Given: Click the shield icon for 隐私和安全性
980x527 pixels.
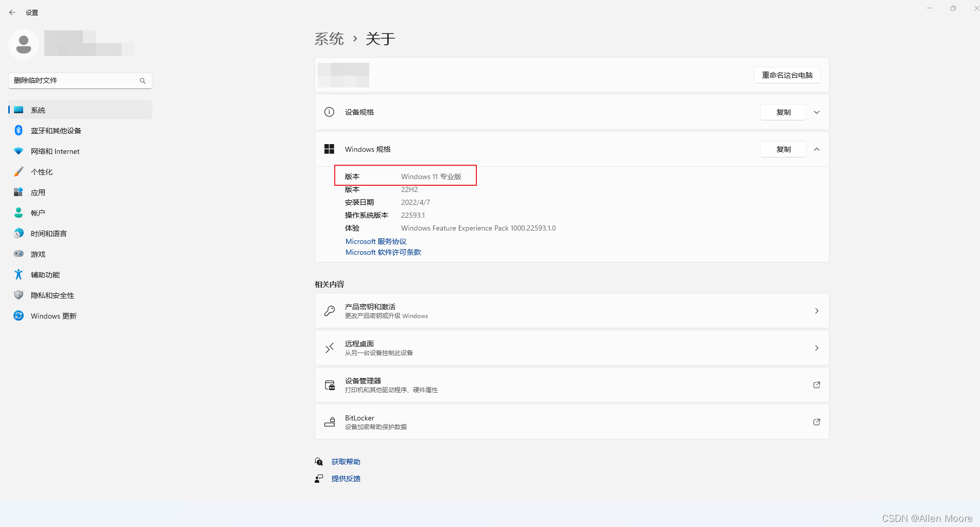Looking at the screenshot, I should pos(19,295).
